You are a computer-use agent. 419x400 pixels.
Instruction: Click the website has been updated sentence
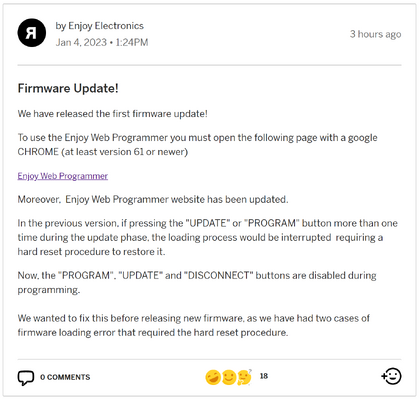click(x=153, y=199)
